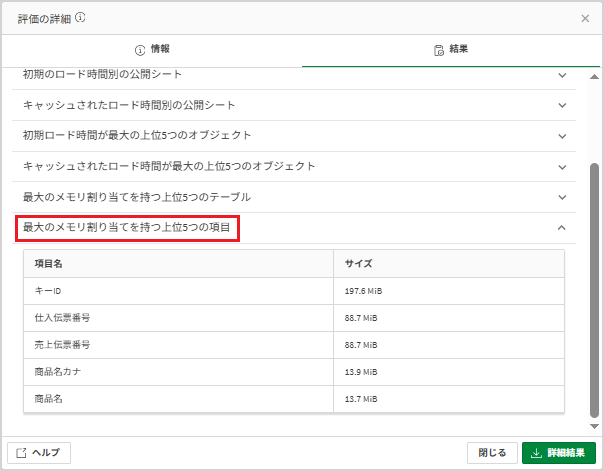This screenshot has height=471, width=604.
Task: Close the 評価の詳細 dialog with X
Action: [x=585, y=18]
